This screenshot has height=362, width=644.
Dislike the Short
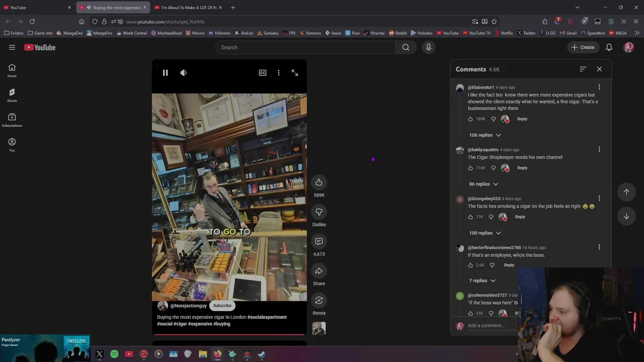click(x=319, y=212)
